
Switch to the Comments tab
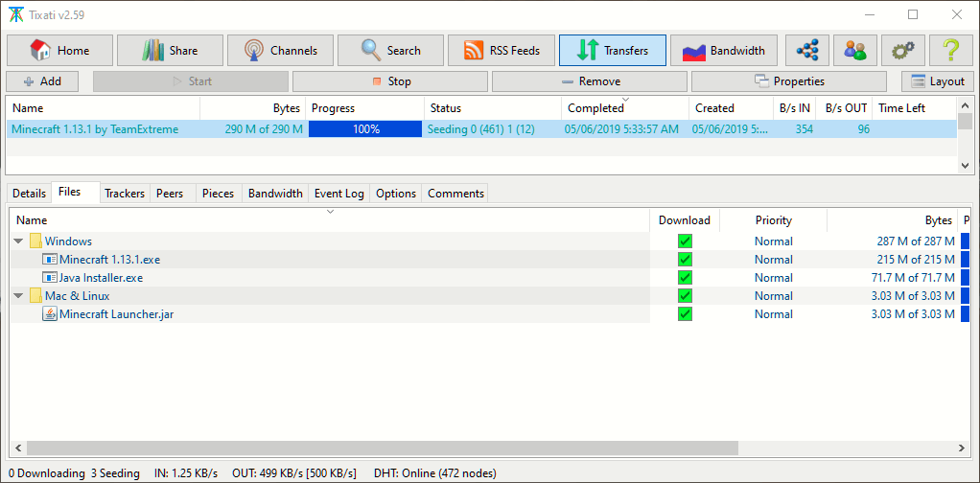click(455, 194)
